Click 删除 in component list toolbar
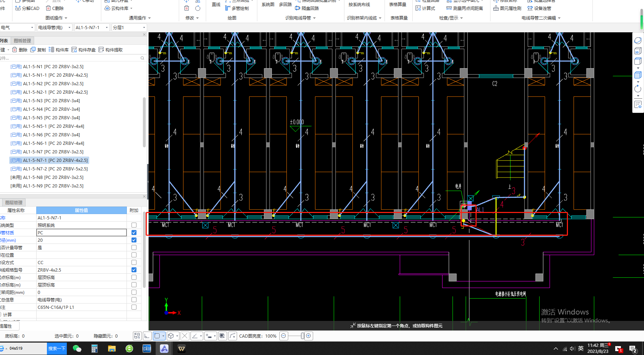Image resolution: width=644 pixels, height=355 pixels. point(20,50)
